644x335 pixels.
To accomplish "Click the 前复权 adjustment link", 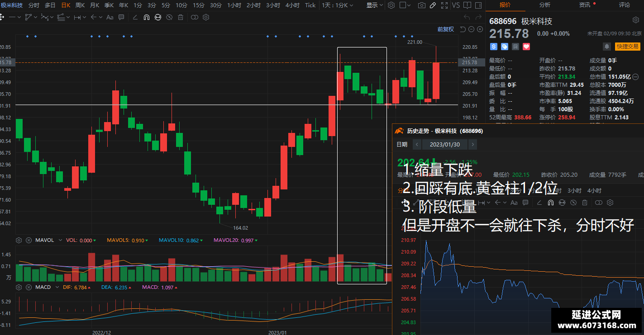I will coord(445,29).
